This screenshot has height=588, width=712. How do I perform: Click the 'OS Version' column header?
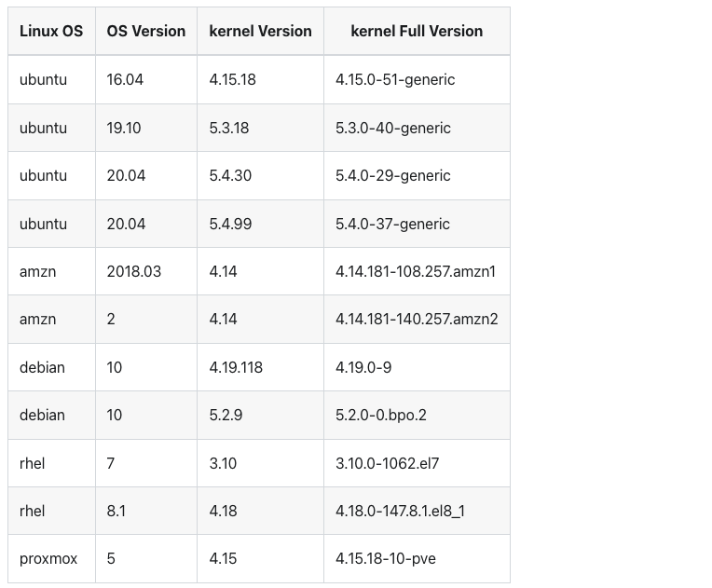point(146,31)
